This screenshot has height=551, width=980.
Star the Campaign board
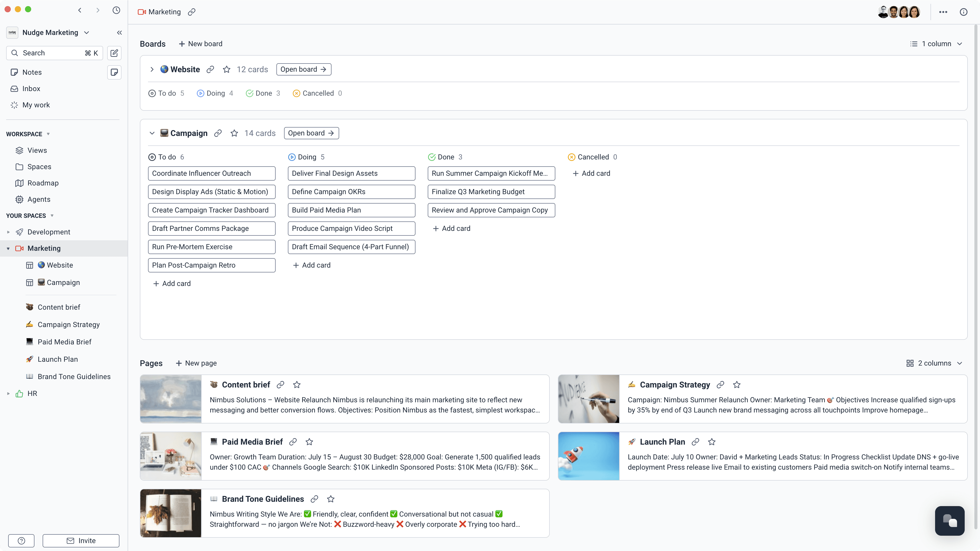(234, 133)
